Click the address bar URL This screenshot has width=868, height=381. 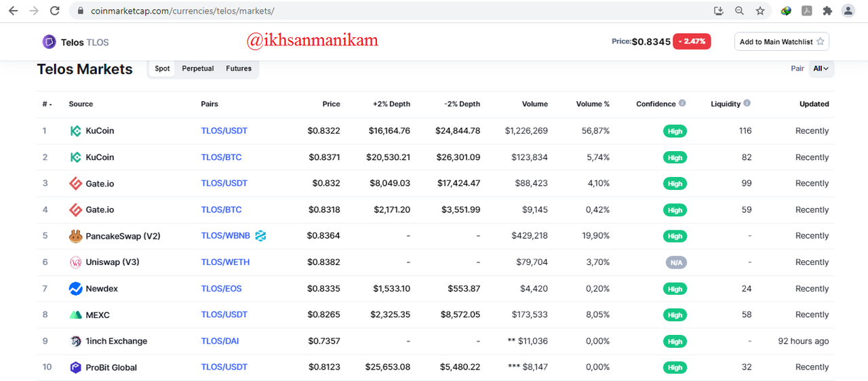(182, 11)
